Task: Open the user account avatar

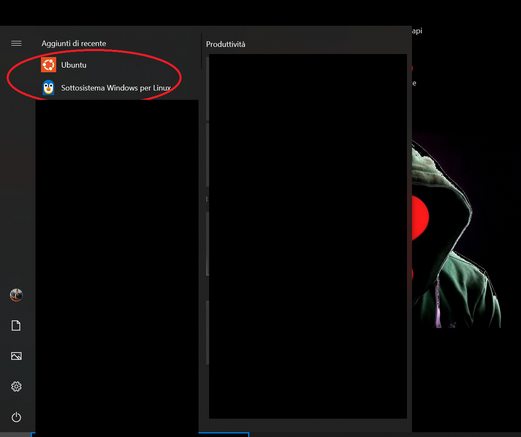Action: pos(16,295)
